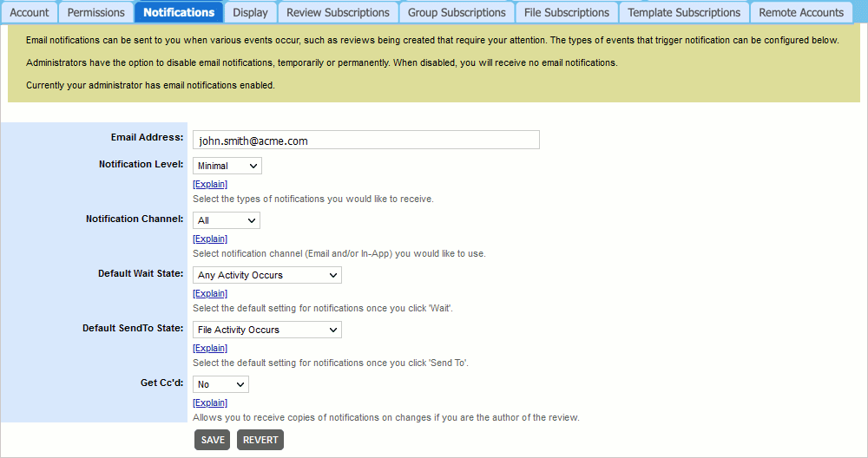Screen dimensions: 868x458
Task: Open File Subscriptions tab
Action: tap(567, 12)
